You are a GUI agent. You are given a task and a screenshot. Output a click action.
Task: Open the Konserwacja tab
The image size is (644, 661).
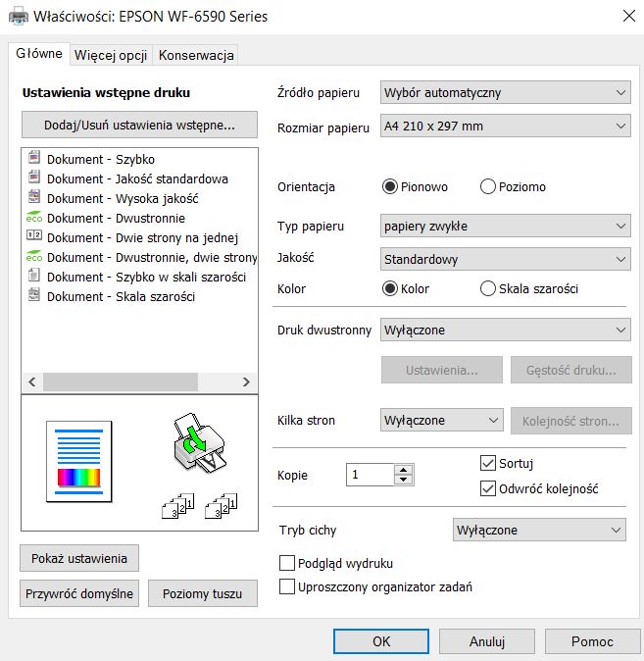coord(196,55)
